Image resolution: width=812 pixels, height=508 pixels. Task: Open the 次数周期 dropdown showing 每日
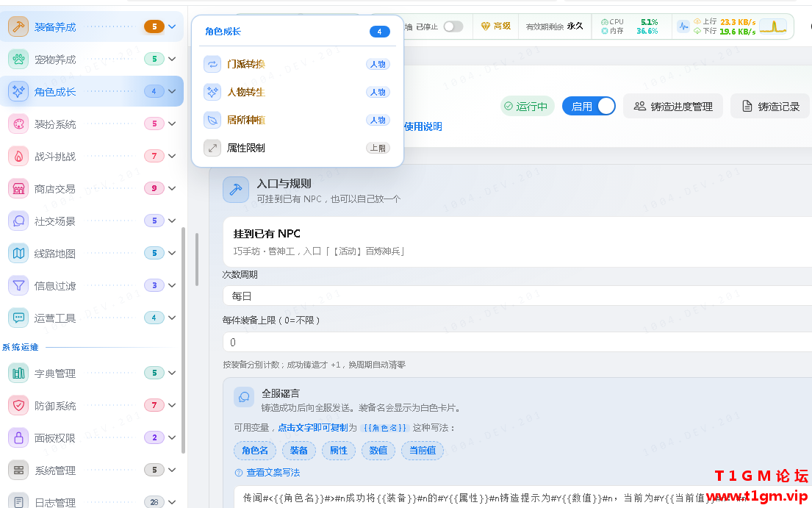tap(517, 296)
